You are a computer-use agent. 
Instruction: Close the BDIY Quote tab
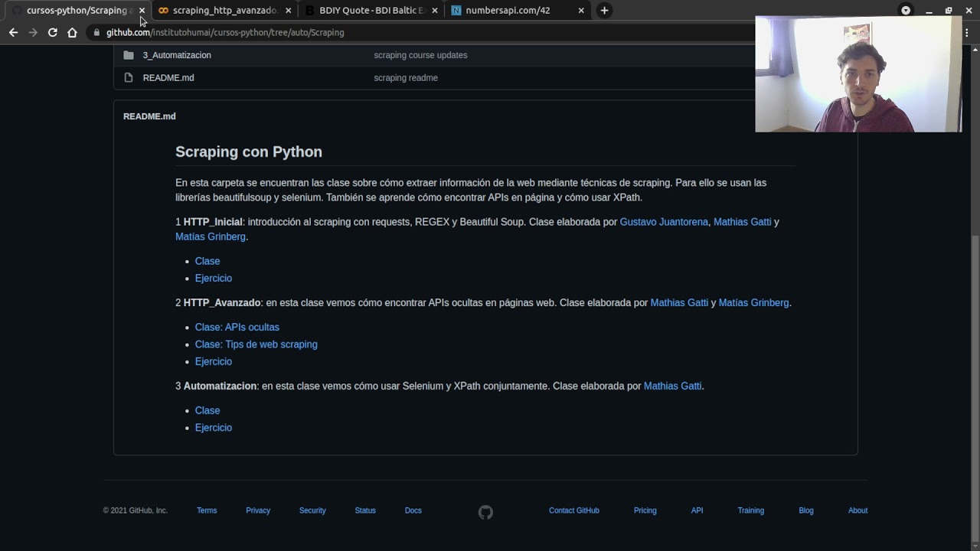(x=435, y=11)
